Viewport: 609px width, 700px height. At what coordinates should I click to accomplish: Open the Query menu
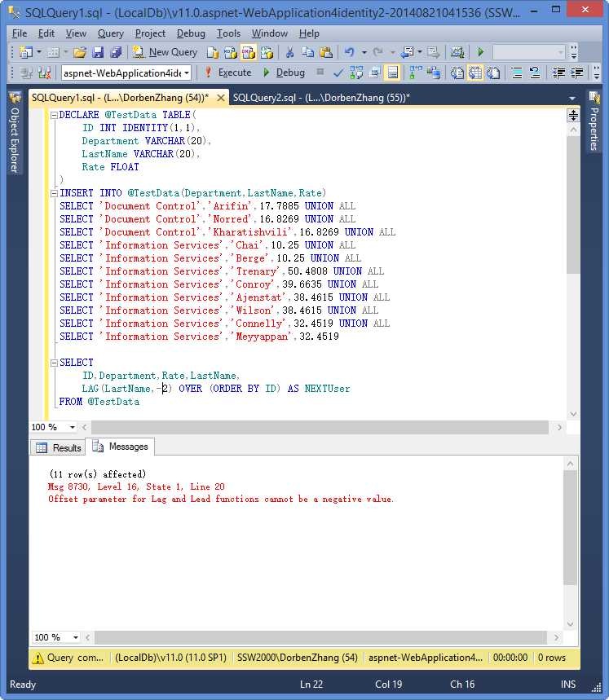pyautogui.click(x=110, y=33)
